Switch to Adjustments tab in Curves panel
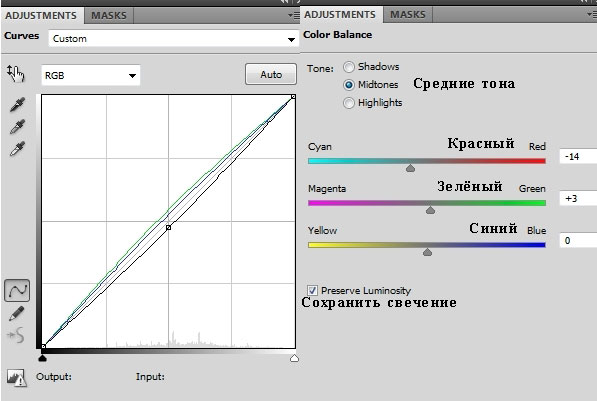The height and width of the screenshot is (401, 597). [x=41, y=16]
